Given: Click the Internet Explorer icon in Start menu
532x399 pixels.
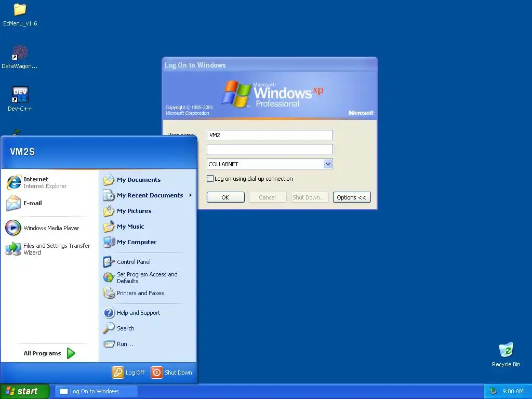Looking at the screenshot, I should (14, 182).
